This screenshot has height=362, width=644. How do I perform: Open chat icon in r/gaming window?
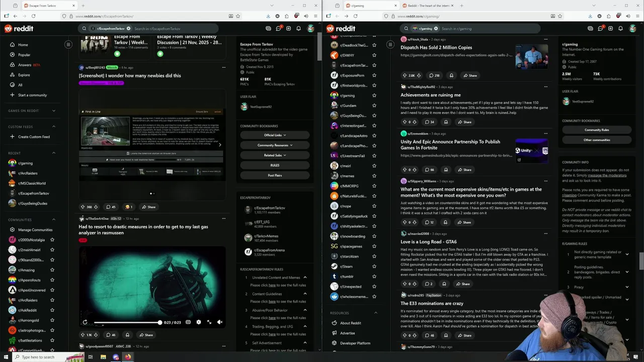pyautogui.click(x=600, y=29)
